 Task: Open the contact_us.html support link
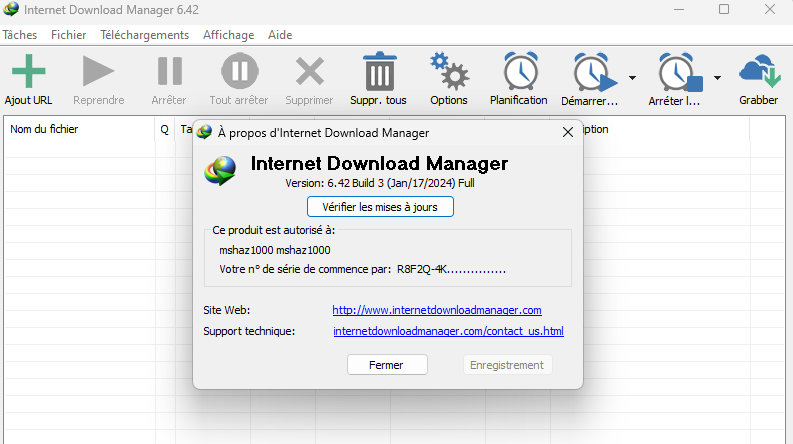click(x=449, y=331)
